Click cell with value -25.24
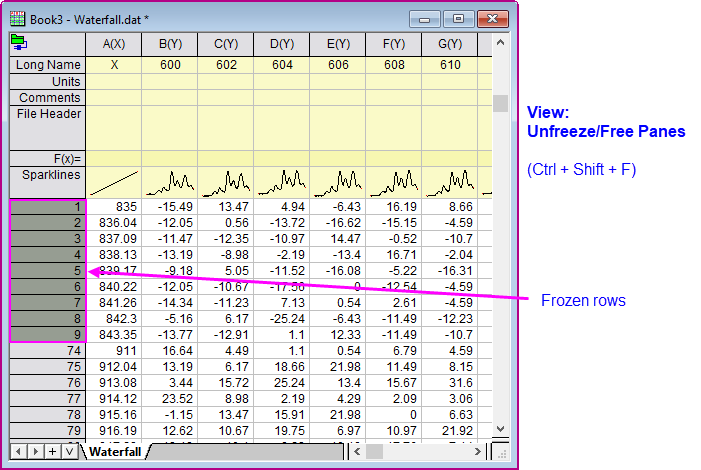Image resolution: width=701 pixels, height=470 pixels. pos(282,319)
